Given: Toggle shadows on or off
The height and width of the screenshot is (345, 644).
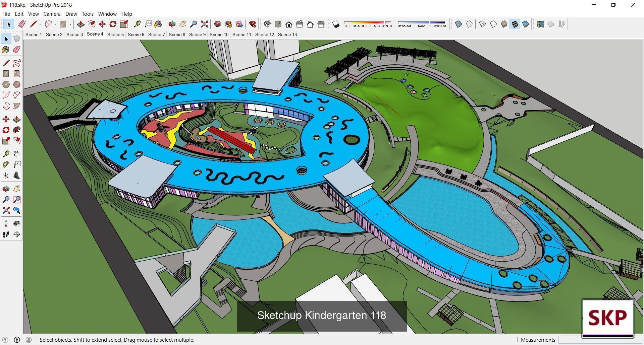Looking at the screenshot, I should coord(336,24).
